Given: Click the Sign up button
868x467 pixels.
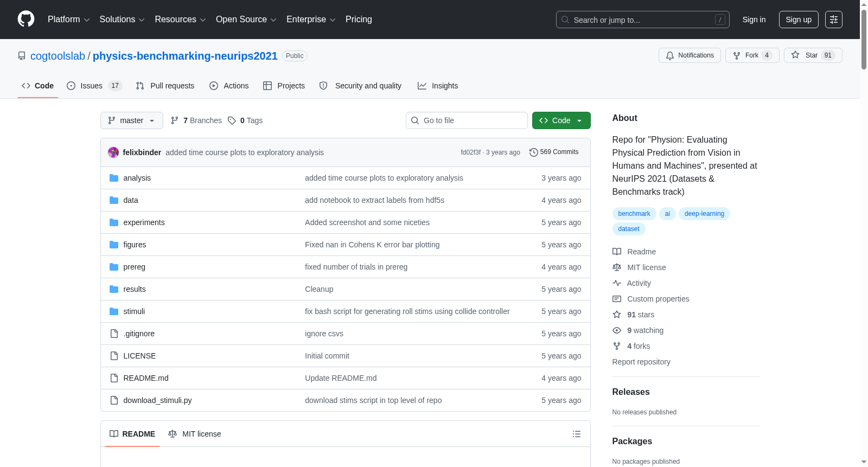Looking at the screenshot, I should (799, 20).
